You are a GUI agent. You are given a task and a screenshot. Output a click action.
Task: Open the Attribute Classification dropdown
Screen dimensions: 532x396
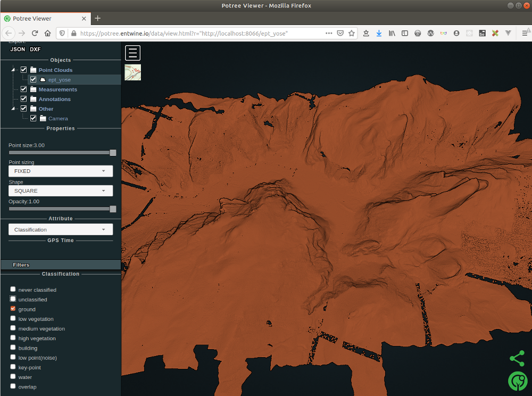pos(61,229)
